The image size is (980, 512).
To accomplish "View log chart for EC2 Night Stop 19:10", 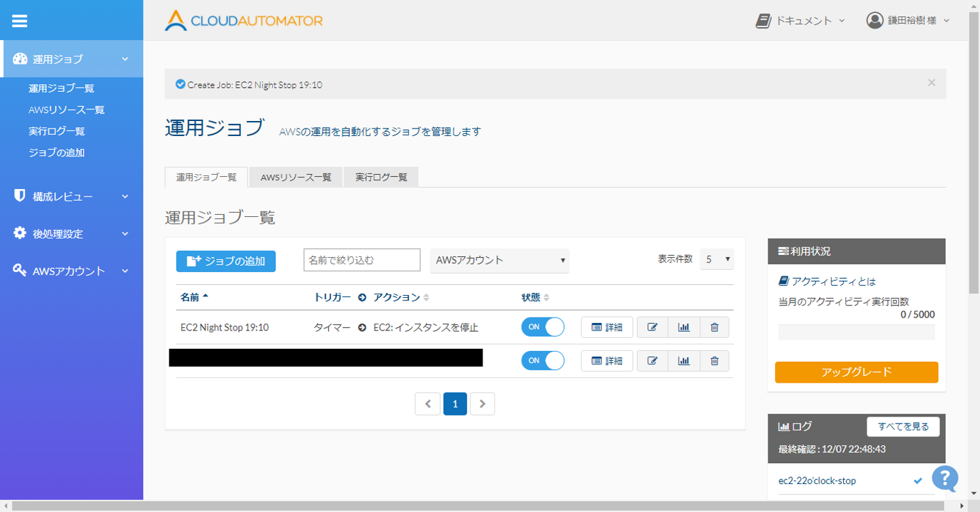I will [x=684, y=327].
